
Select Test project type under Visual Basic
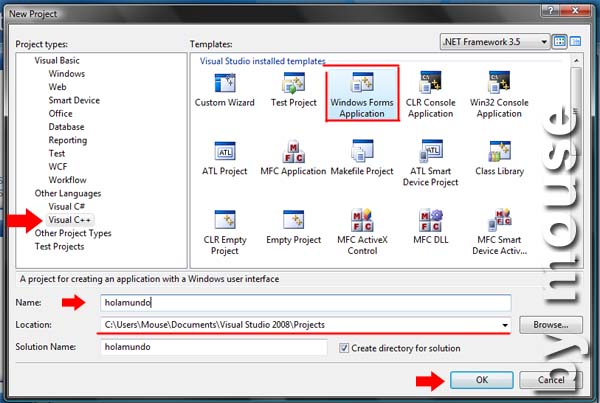[57, 153]
